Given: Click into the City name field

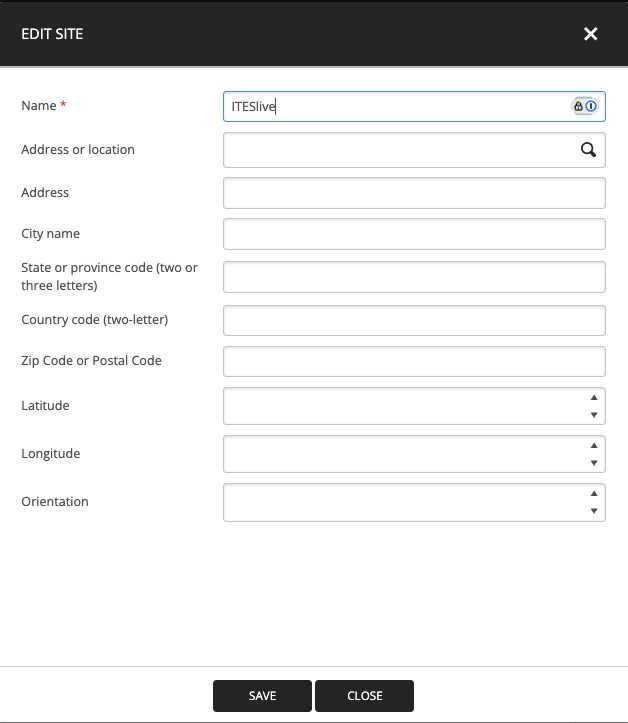Looking at the screenshot, I should click(x=414, y=234).
